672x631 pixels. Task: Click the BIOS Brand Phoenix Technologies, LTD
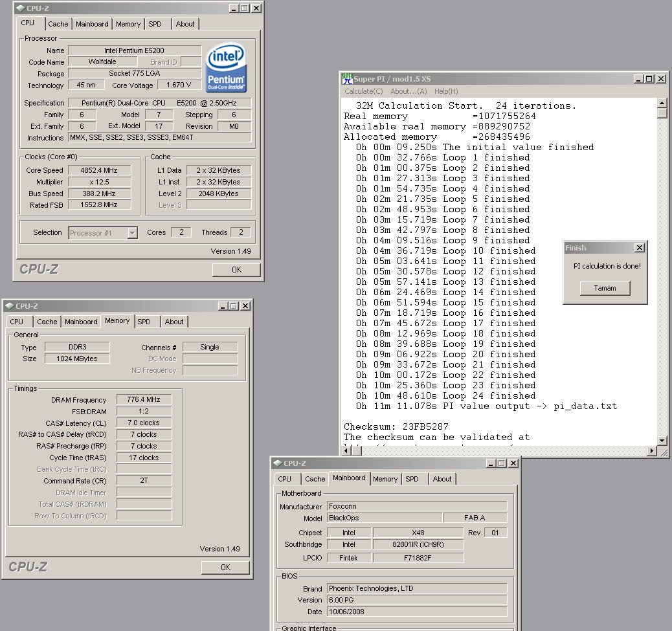(x=417, y=588)
